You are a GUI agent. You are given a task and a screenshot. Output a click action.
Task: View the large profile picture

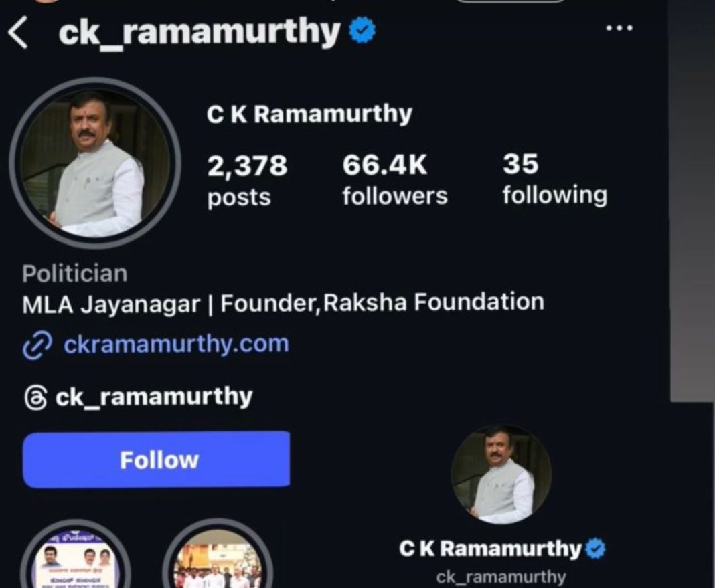[x=95, y=163]
